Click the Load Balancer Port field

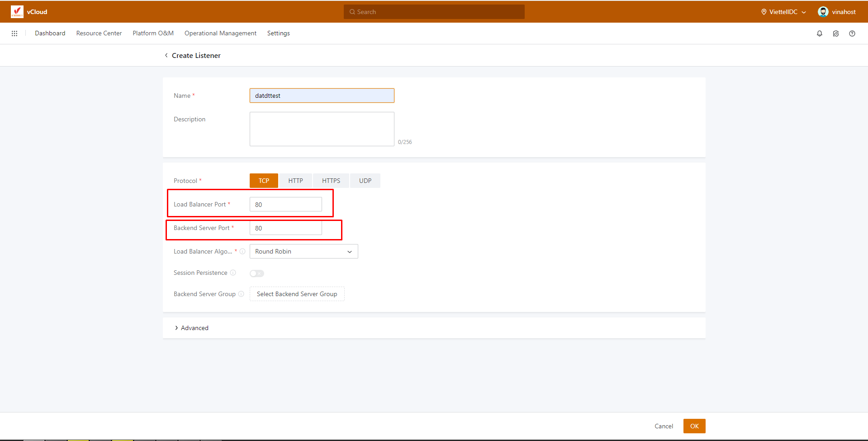click(285, 204)
